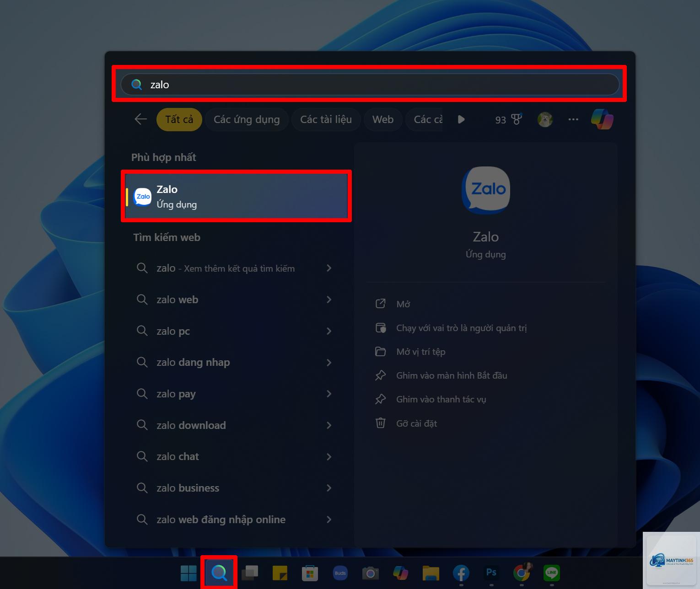This screenshot has height=589, width=700.
Task: Click the trash icon beside 'Gỡ cài đặt'
Action: tap(380, 423)
